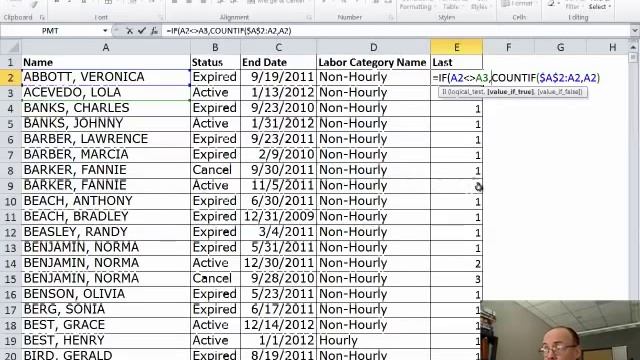This screenshot has height=360, width=640.
Task: Select column C header
Action: (x=278, y=47)
